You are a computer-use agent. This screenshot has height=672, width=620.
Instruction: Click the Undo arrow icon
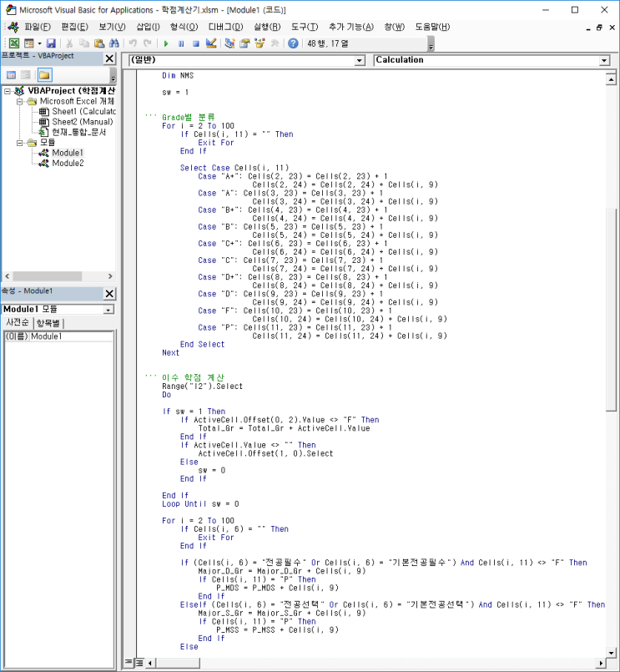[x=133, y=43]
